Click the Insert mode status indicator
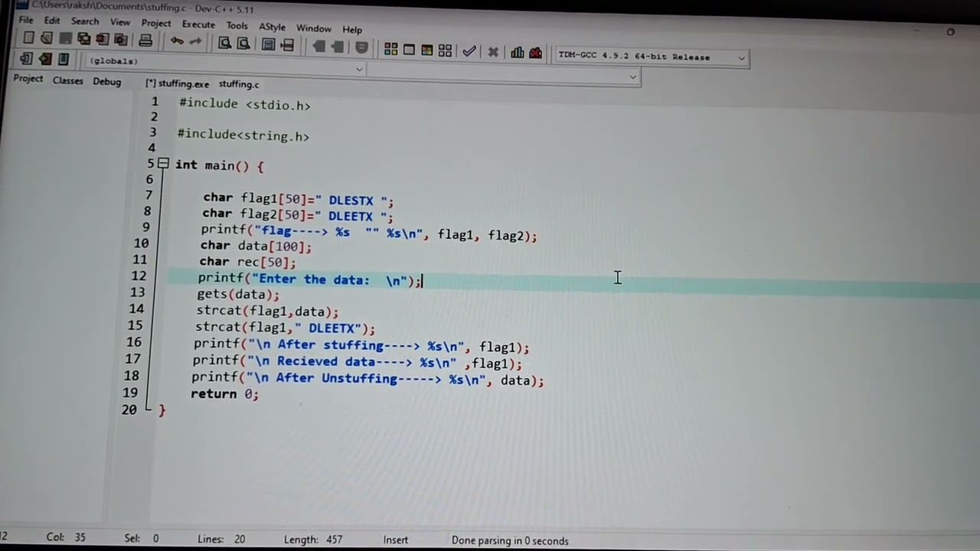 point(396,540)
